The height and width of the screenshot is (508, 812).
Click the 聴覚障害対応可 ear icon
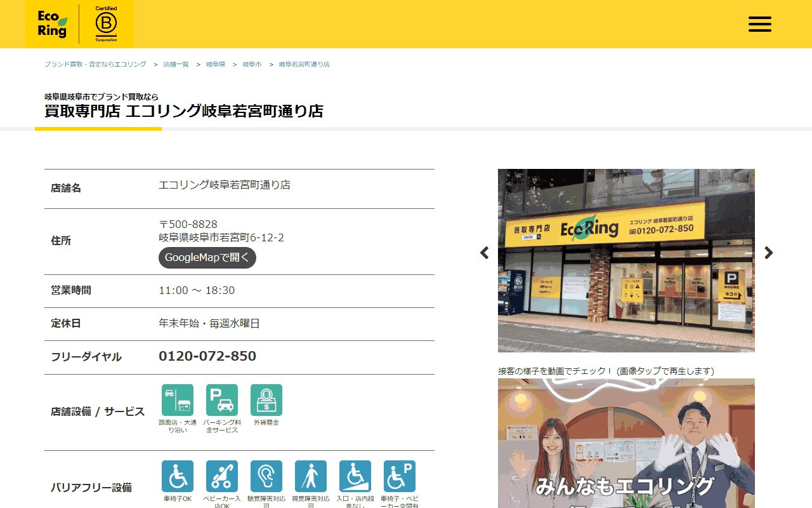pos(266,476)
